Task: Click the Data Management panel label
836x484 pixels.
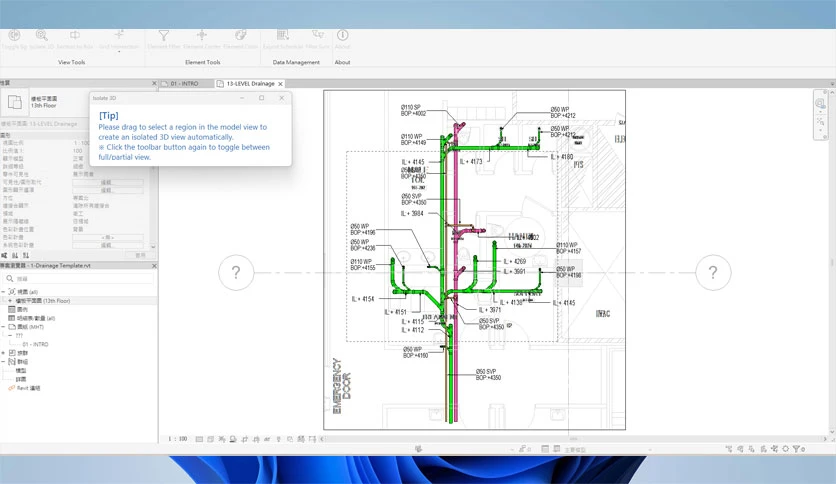Action: pyautogui.click(x=296, y=62)
